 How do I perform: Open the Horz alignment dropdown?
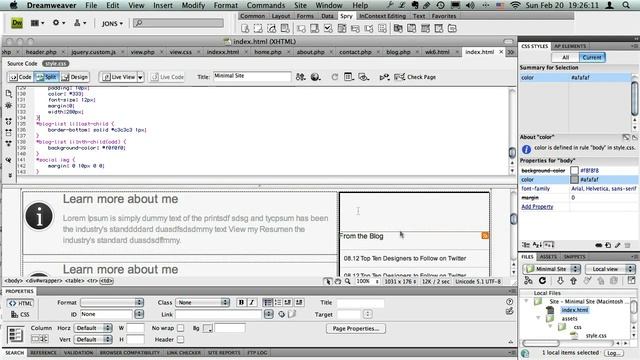[x=93, y=328]
